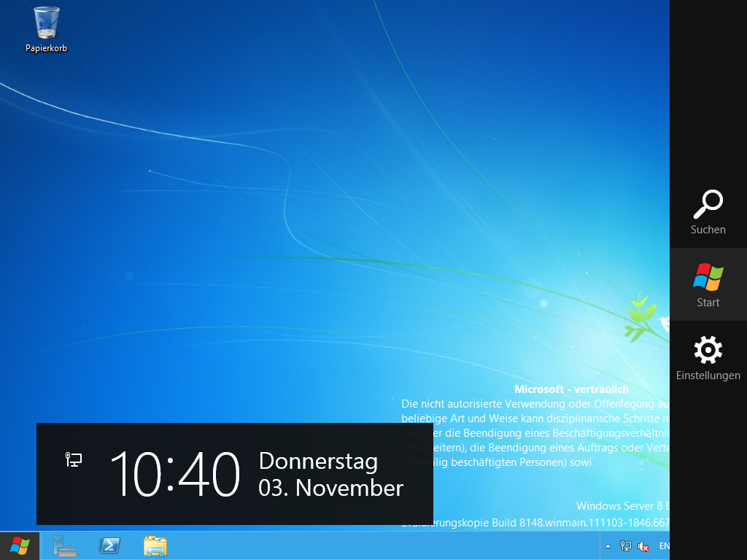The image size is (747, 560).
Task: Click the Start charm with Windows logo
Action: click(x=708, y=284)
